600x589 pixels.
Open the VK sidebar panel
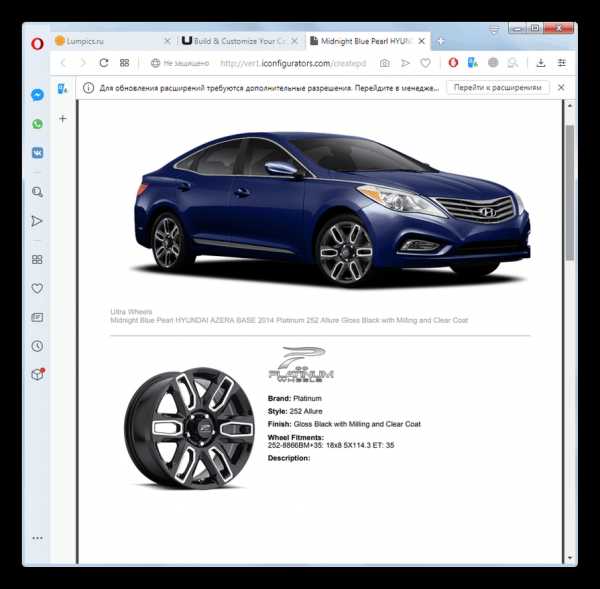tap(37, 153)
